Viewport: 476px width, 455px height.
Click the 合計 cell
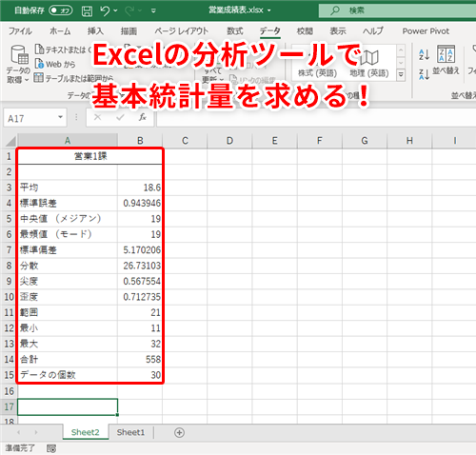pyautogui.click(x=68, y=360)
